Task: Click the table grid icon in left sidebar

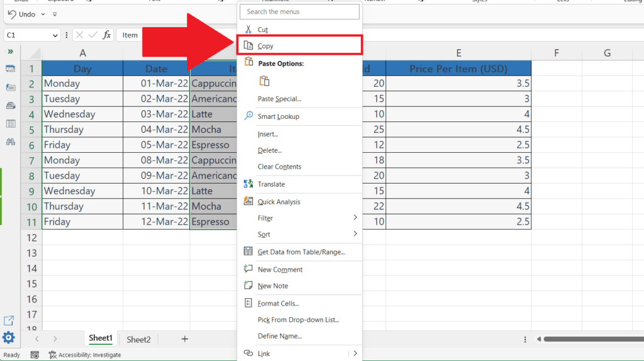Action: 10,124
